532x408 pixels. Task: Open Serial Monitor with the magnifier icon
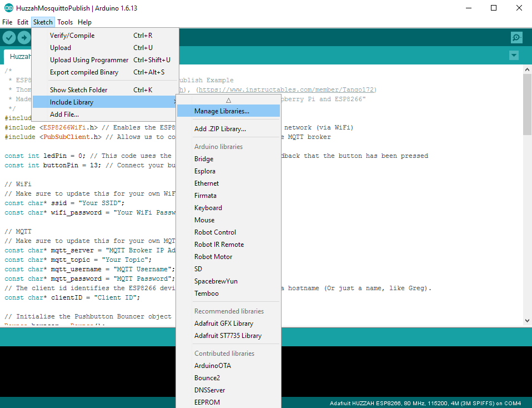click(x=516, y=37)
